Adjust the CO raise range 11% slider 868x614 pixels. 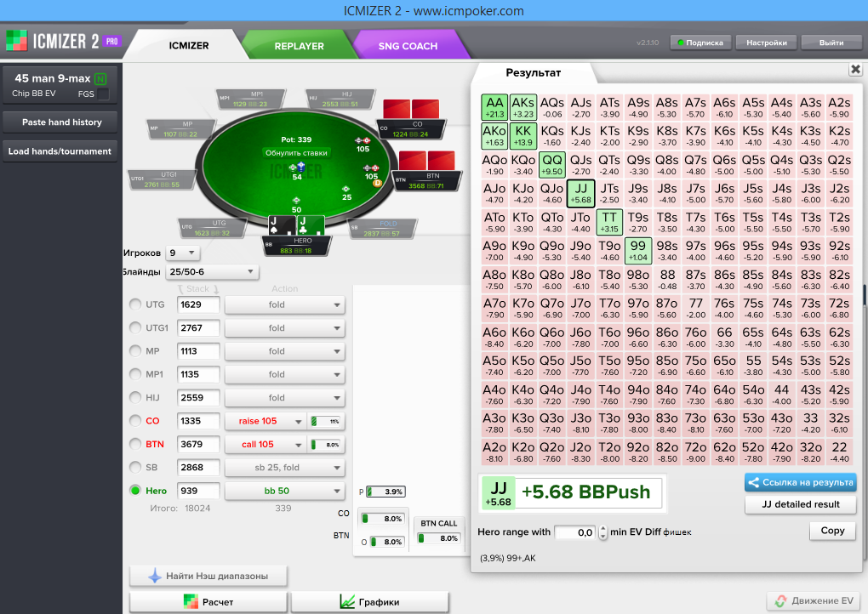point(327,421)
